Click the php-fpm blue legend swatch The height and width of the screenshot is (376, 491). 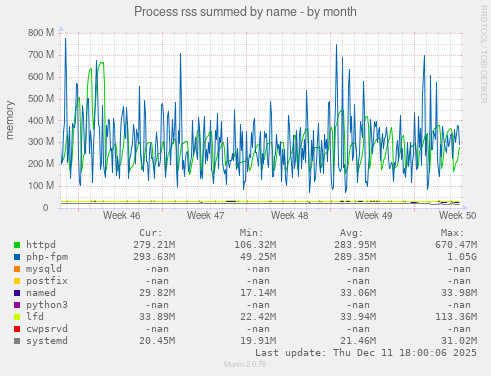point(17,257)
